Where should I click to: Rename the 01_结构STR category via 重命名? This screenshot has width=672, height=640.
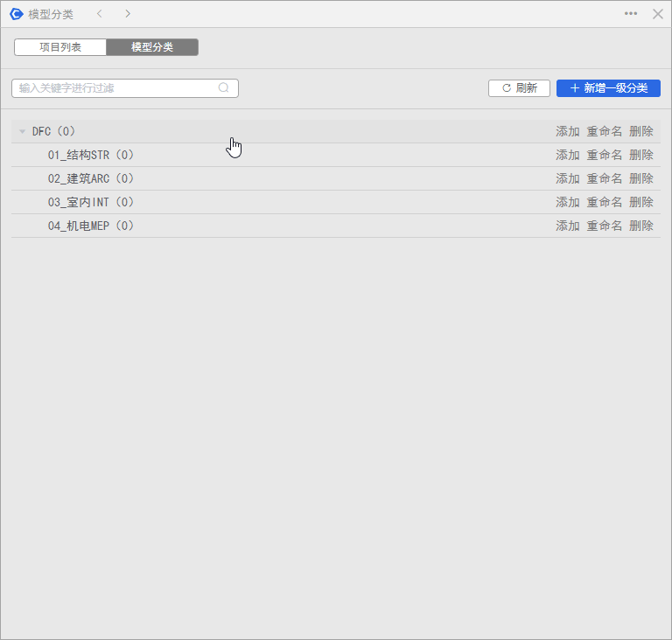click(605, 156)
